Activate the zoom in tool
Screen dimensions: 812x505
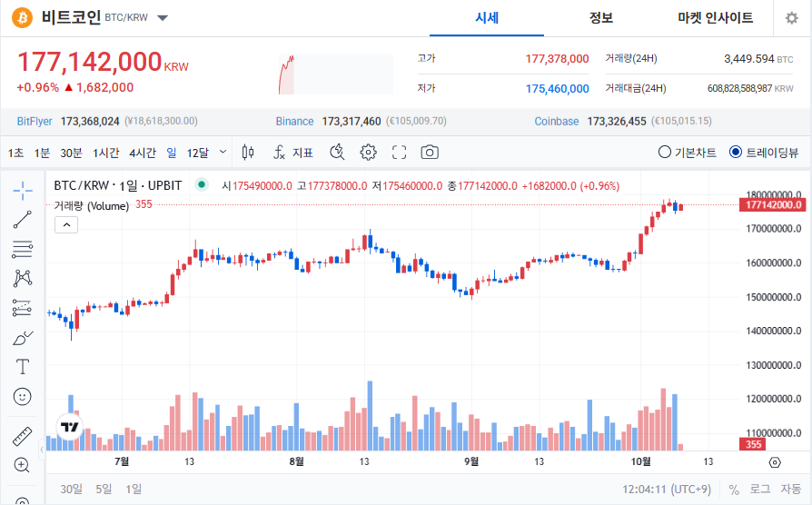pos(22,465)
